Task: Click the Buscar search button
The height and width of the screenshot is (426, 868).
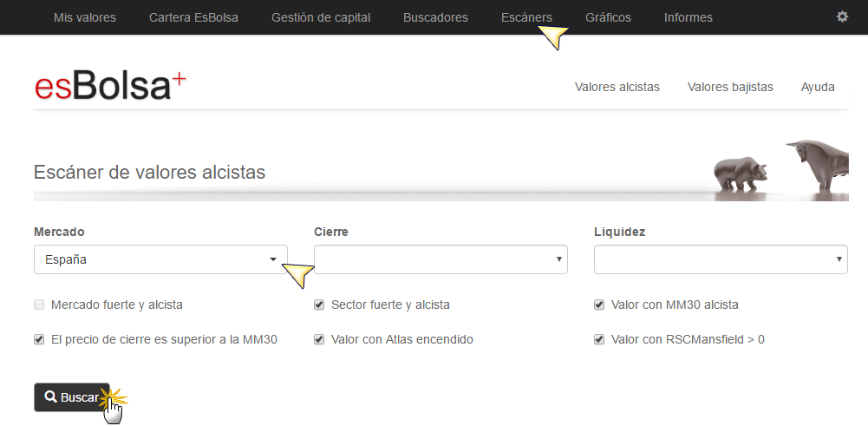Action: pyautogui.click(x=72, y=397)
